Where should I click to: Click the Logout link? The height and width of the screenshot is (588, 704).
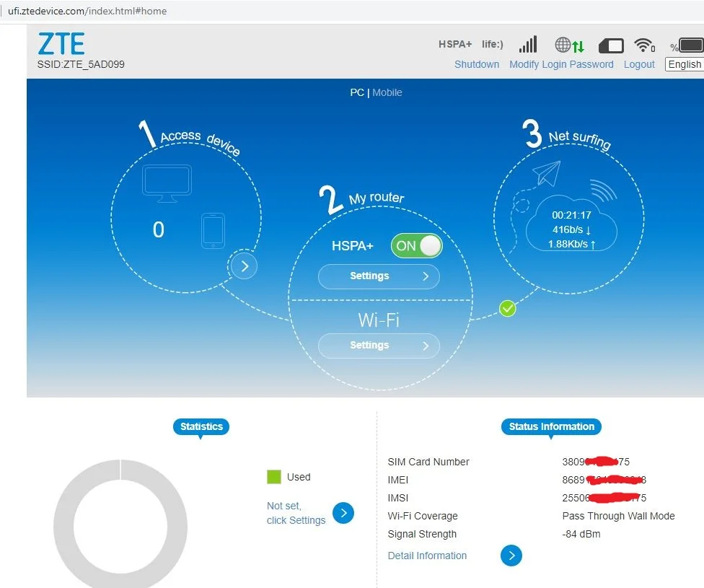(639, 64)
